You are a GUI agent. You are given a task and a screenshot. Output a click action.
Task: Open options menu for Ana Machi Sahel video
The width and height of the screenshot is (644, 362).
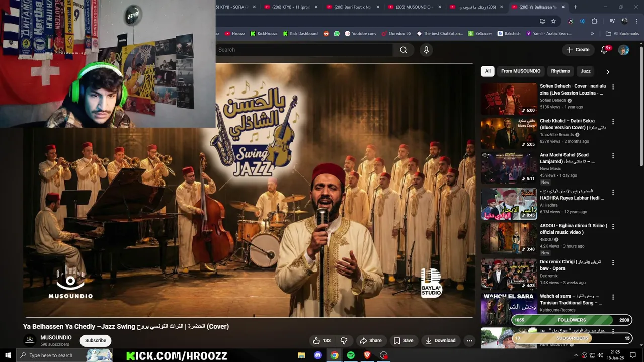pyautogui.click(x=613, y=156)
